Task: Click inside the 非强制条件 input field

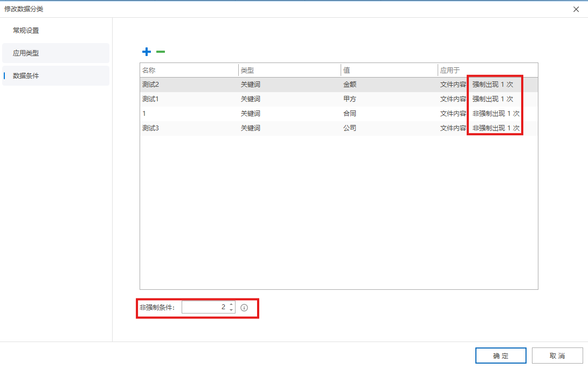Action: [207, 307]
